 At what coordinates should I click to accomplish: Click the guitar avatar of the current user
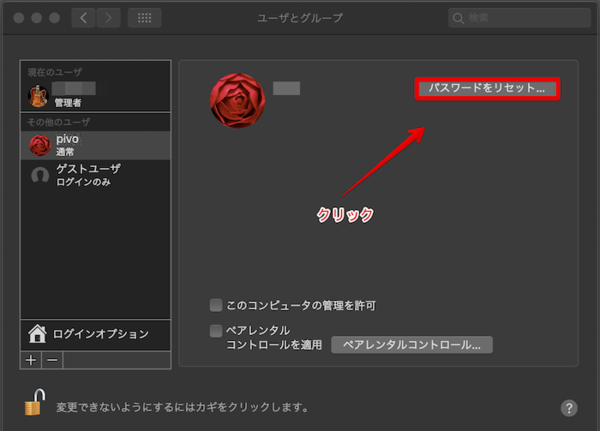tap(38, 96)
